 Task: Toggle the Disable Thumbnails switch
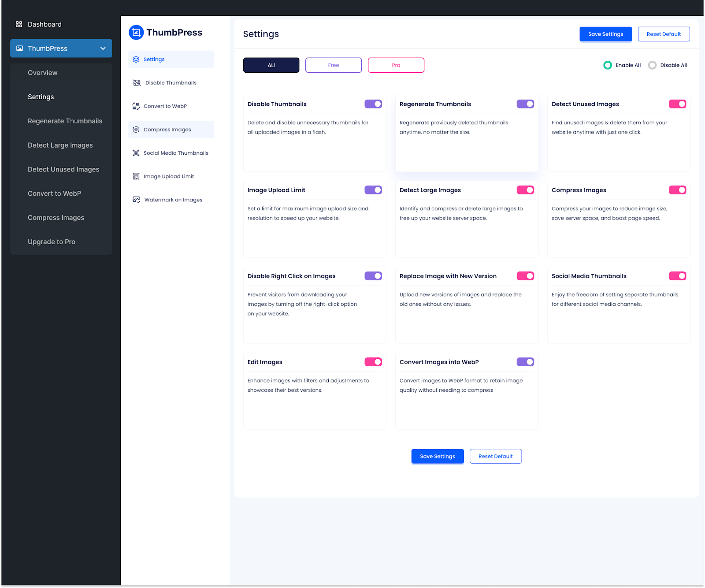373,104
